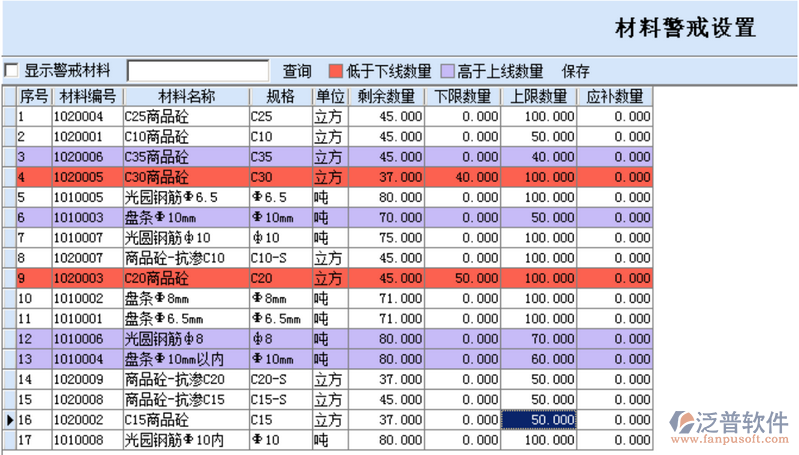Viewport: 799px width, 455px height.
Task: Select the 材料编号 column header
Action: [x=88, y=96]
